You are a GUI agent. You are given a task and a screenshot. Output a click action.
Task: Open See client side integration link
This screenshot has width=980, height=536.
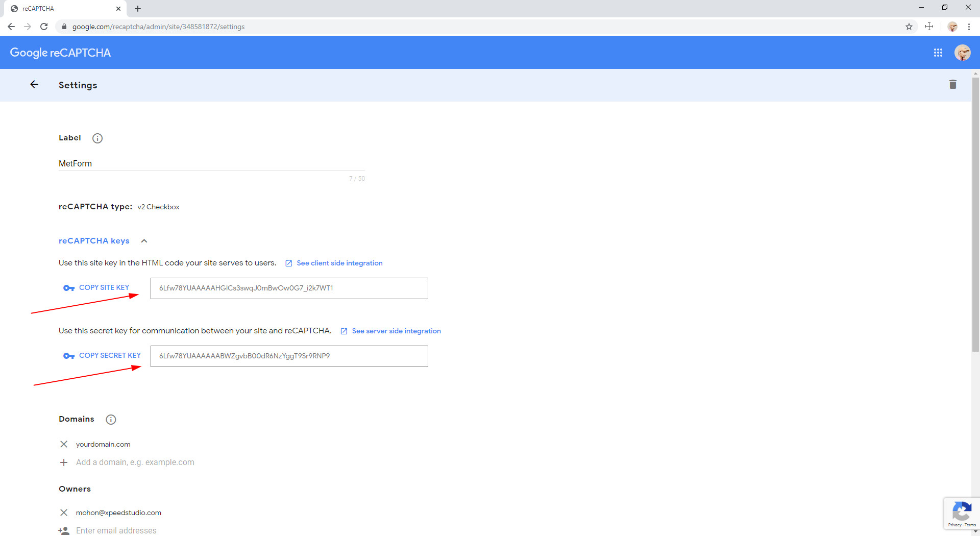pos(334,263)
